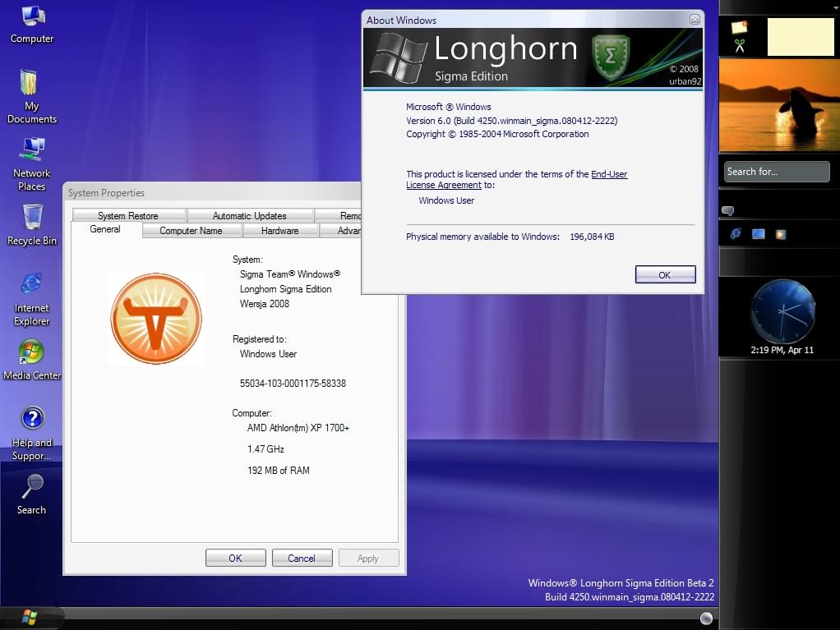Screen dimensions: 840x630
Task: Open the partially hidden Advanced tab
Action: (341, 230)
